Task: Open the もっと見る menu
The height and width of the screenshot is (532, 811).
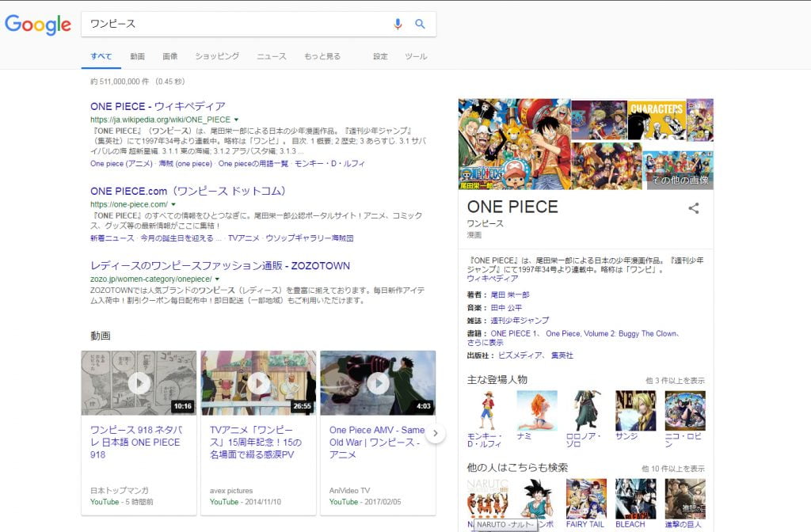Action: click(322, 56)
